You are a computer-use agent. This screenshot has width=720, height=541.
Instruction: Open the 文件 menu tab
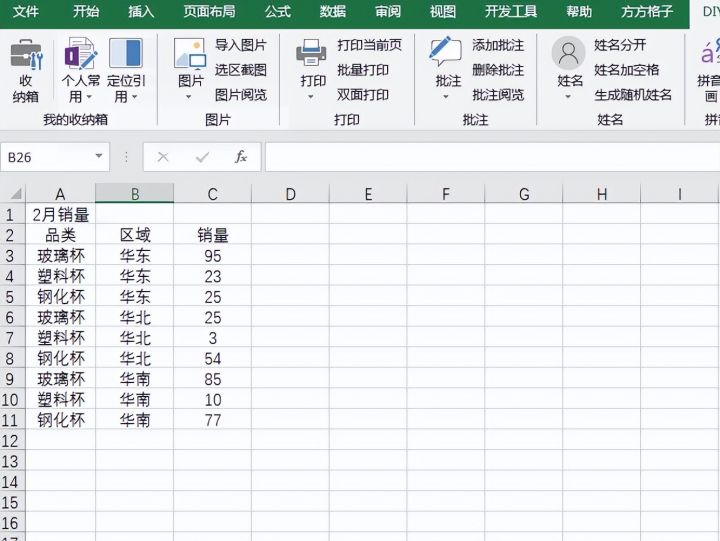point(26,11)
